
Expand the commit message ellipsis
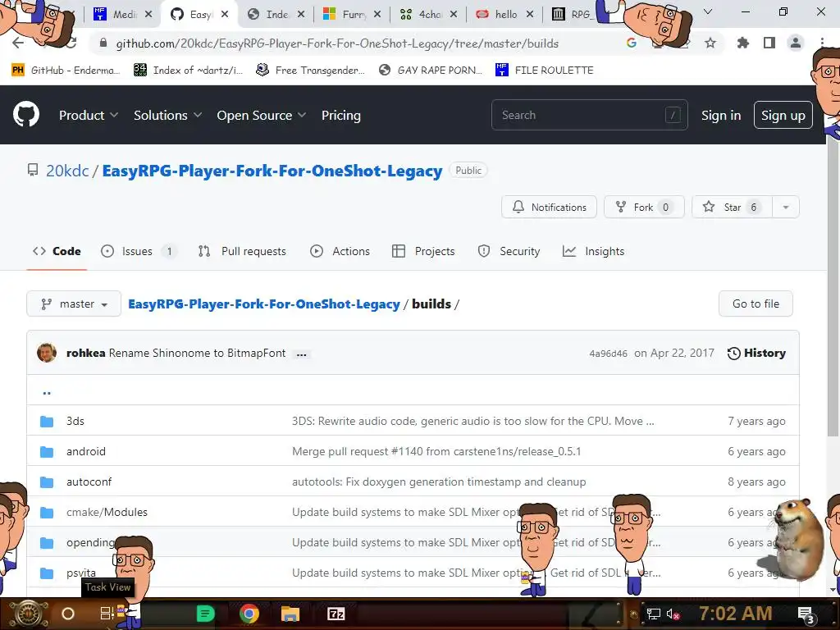[x=302, y=354]
